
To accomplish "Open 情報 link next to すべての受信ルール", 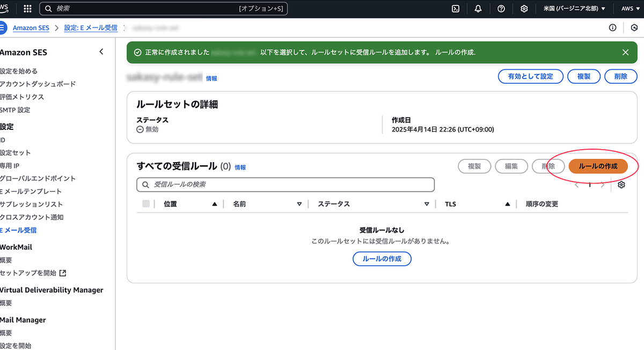I will pyautogui.click(x=240, y=167).
